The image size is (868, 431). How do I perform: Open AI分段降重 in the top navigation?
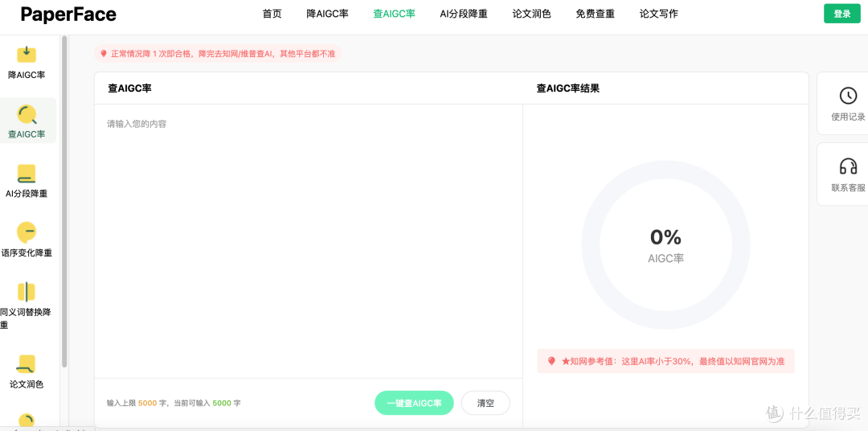(464, 14)
